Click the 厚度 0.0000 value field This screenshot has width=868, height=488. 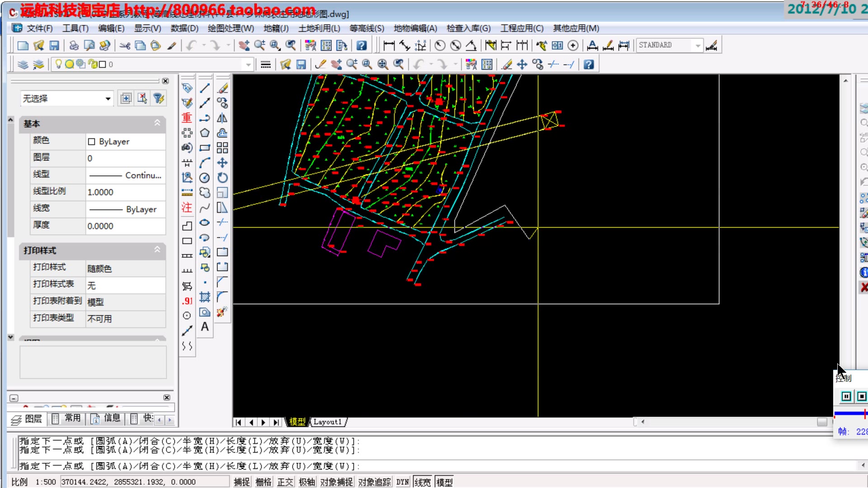point(126,226)
